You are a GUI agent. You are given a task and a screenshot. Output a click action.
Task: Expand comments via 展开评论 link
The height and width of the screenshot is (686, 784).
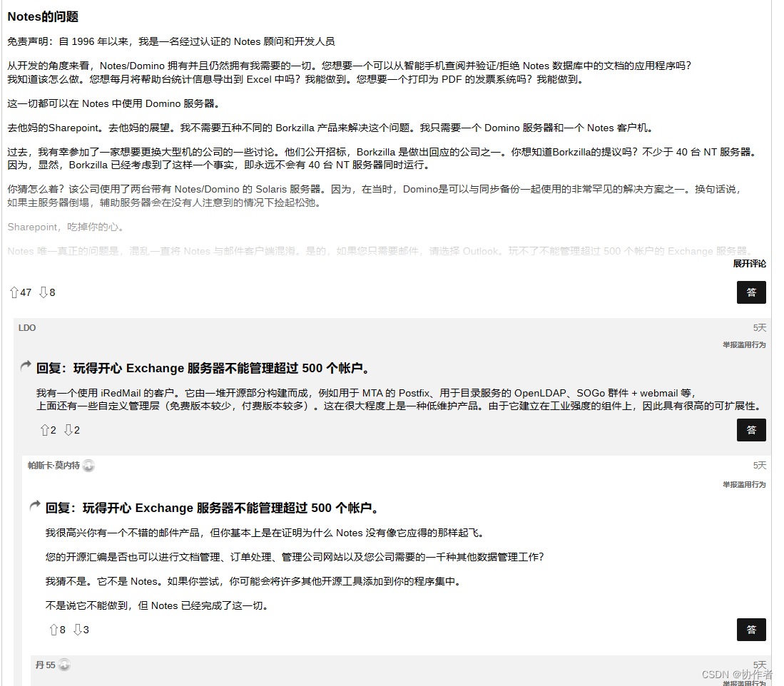pos(749,263)
